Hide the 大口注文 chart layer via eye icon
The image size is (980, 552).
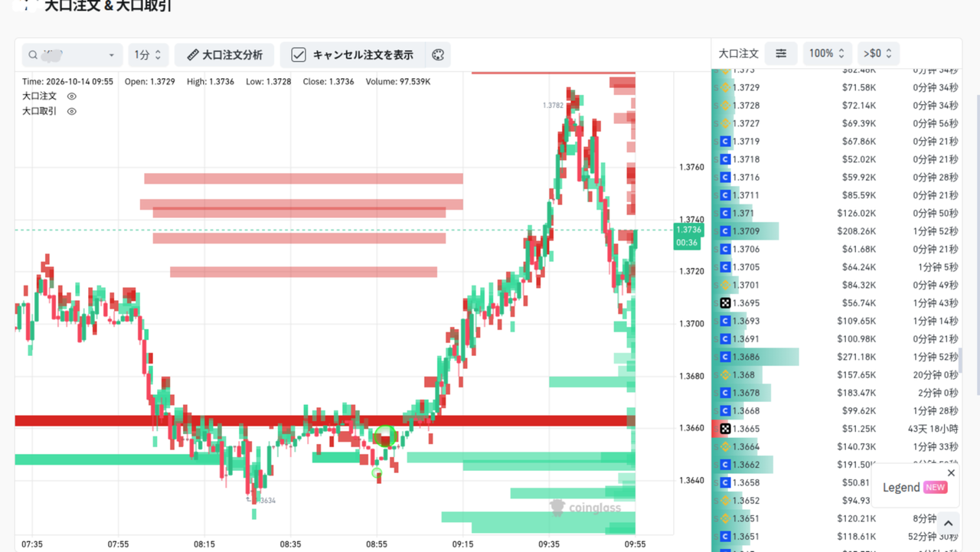pyautogui.click(x=72, y=96)
